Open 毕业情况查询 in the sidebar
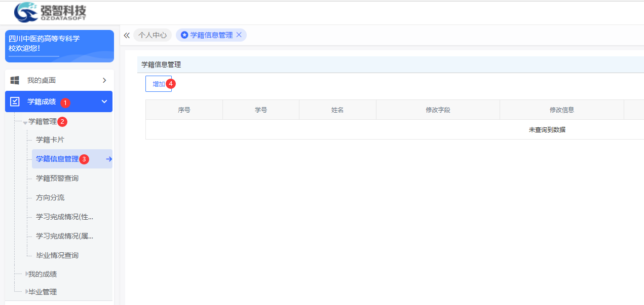Image resolution: width=644 pixels, height=305 pixels. pyautogui.click(x=57, y=255)
